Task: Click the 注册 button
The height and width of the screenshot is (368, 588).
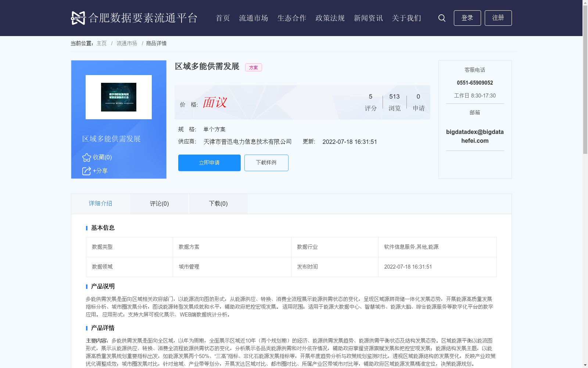Action: (x=498, y=18)
